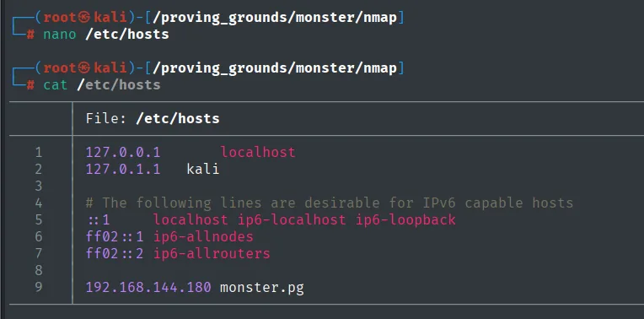This screenshot has height=319, width=644.
Task: Click 'ff02::1' address on line 6
Action: click(x=115, y=236)
